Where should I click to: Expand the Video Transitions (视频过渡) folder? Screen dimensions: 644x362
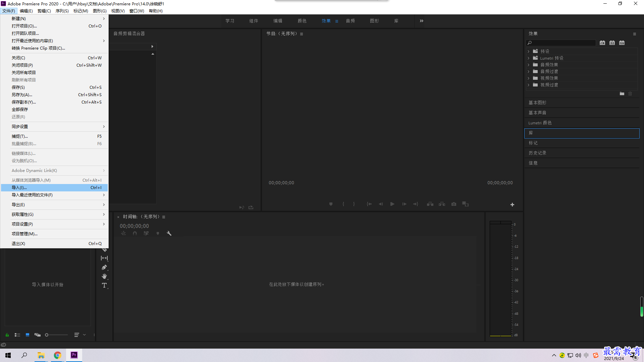pos(529,85)
